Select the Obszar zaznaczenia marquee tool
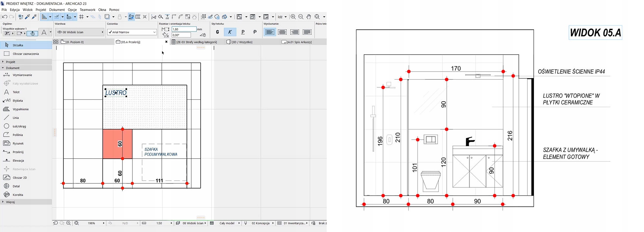Image resolution: width=644 pixels, height=232 pixels. (x=25, y=54)
